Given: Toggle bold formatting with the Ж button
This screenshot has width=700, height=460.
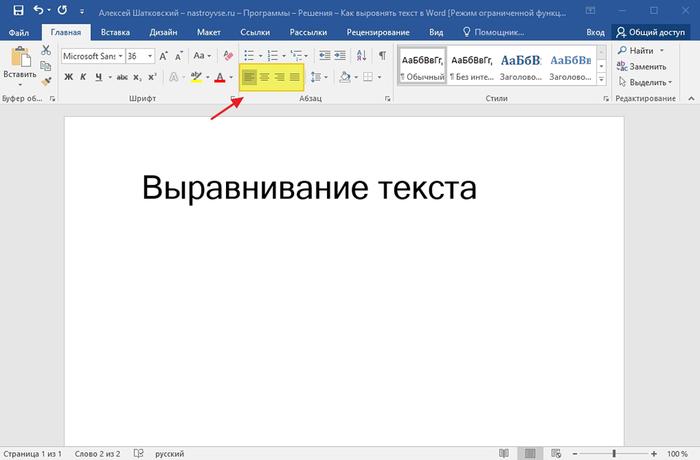Looking at the screenshot, I should point(69,77).
